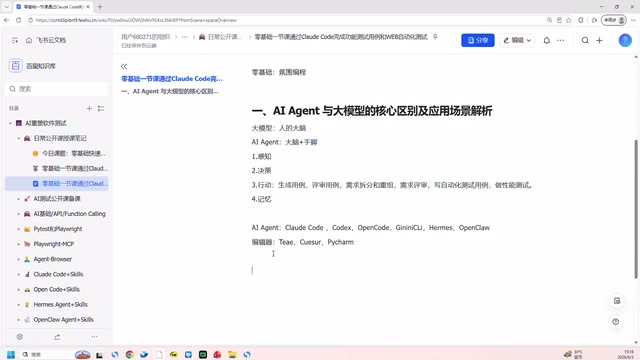The image size is (640, 360).
Task: Click the document vertical scrollbar
Action: tap(636, 209)
